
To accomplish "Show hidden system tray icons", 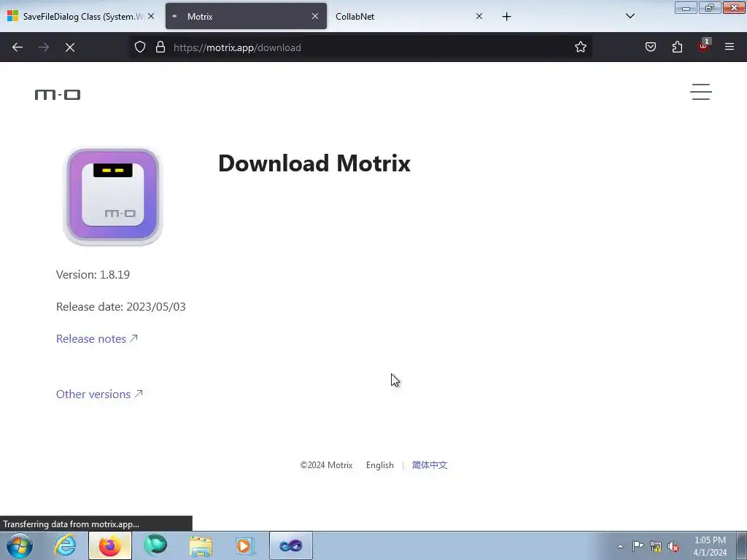I will pos(620,546).
